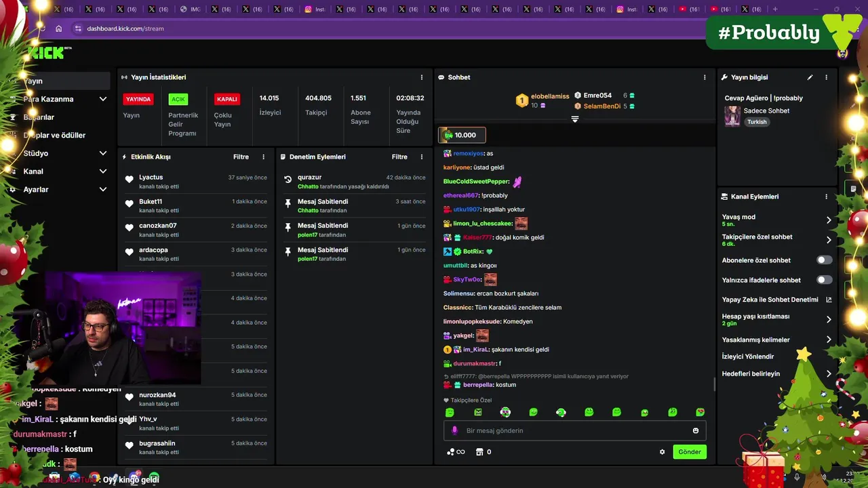
Task: Click the site info icon in address bar
Action: pyautogui.click(x=78, y=28)
